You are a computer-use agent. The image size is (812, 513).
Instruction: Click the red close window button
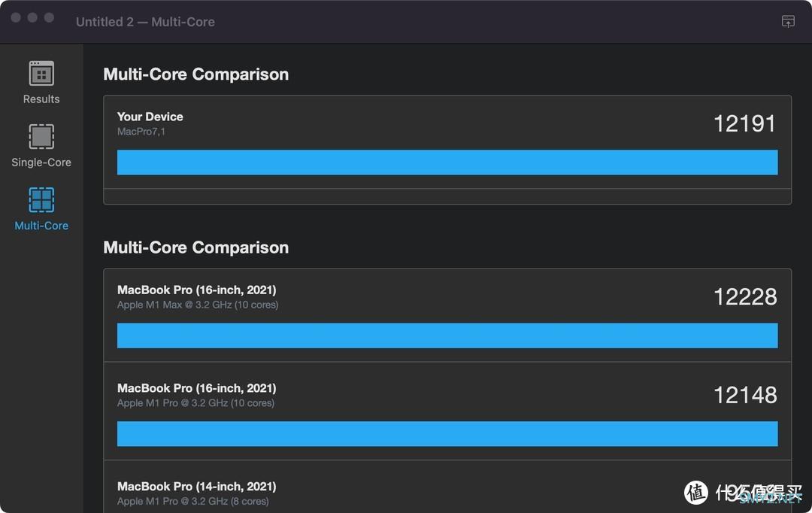[16, 17]
